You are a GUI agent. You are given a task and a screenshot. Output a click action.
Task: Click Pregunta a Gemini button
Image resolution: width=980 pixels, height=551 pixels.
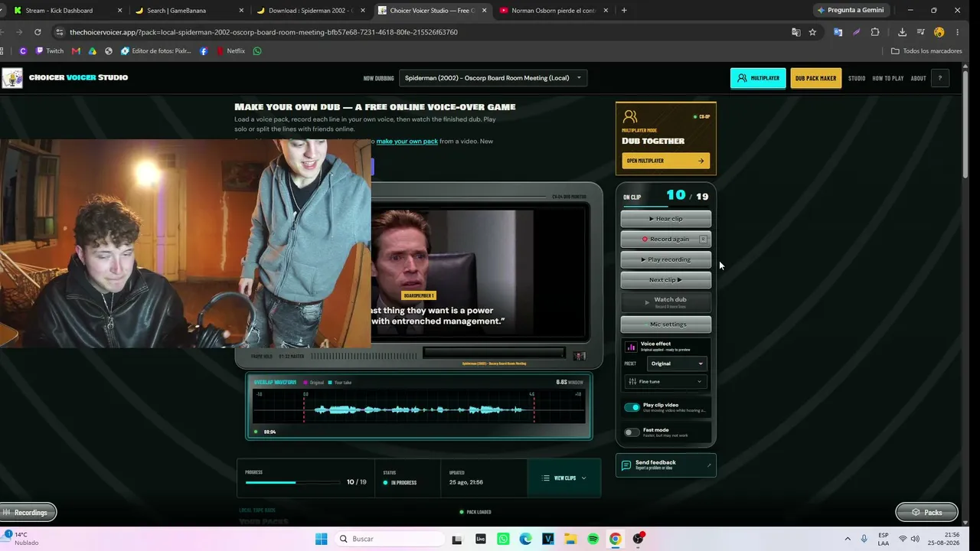851,10
